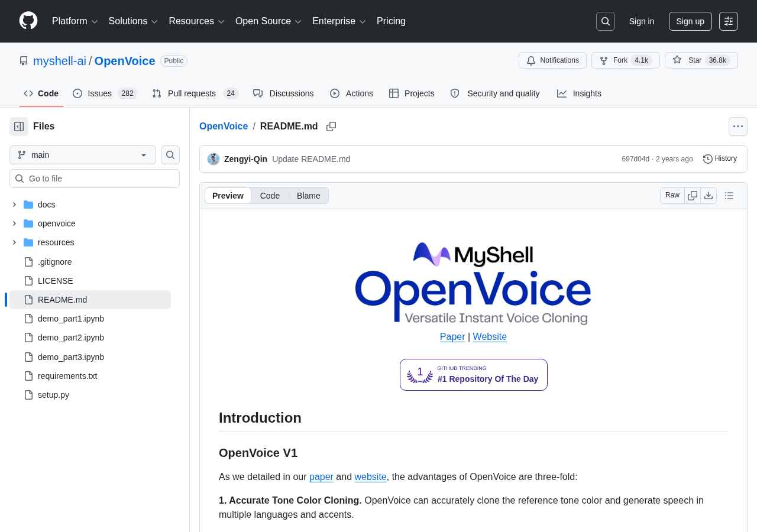The image size is (757, 532).
Task: Open the Code tab
Action: 41,93
